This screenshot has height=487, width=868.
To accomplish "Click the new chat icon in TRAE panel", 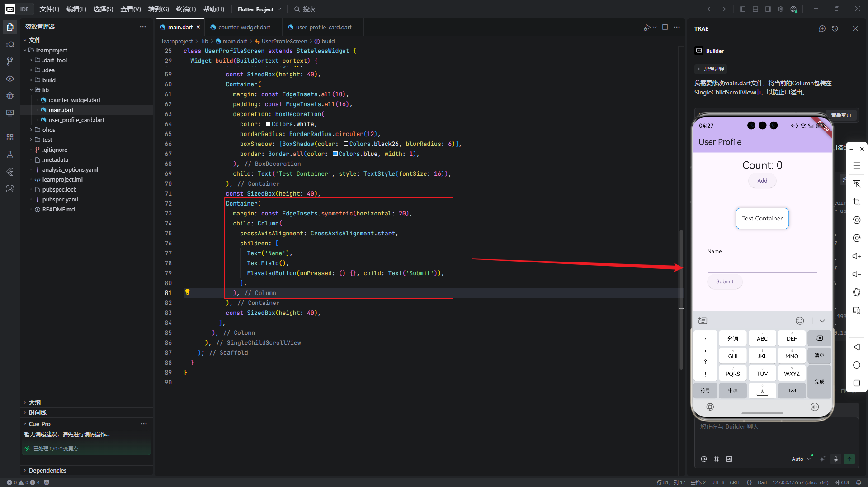I will pyautogui.click(x=822, y=28).
